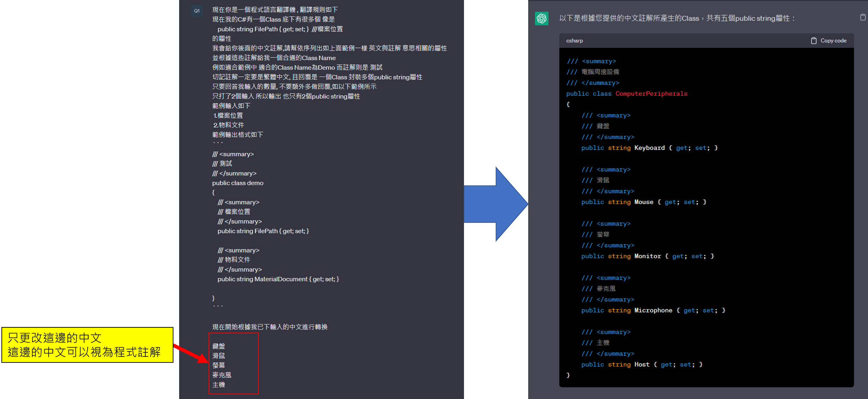The image size is (868, 399).
Task: Click the Q1 user avatar badge
Action: point(197,11)
